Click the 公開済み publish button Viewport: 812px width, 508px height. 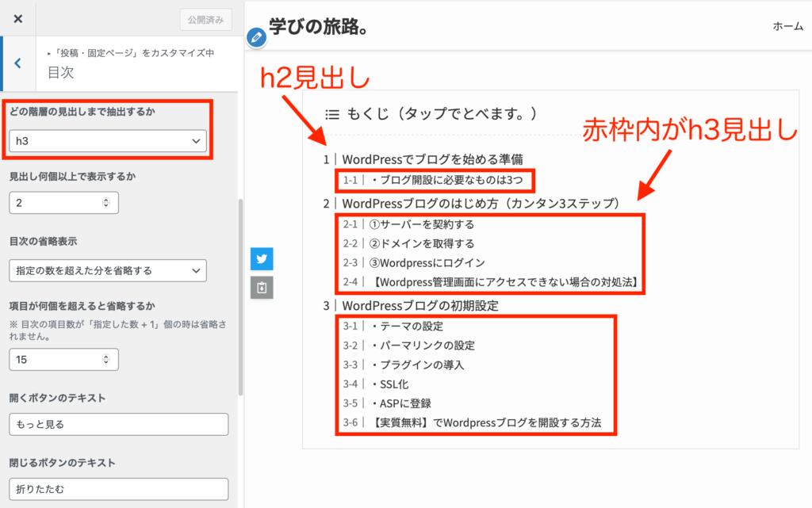[x=205, y=20]
